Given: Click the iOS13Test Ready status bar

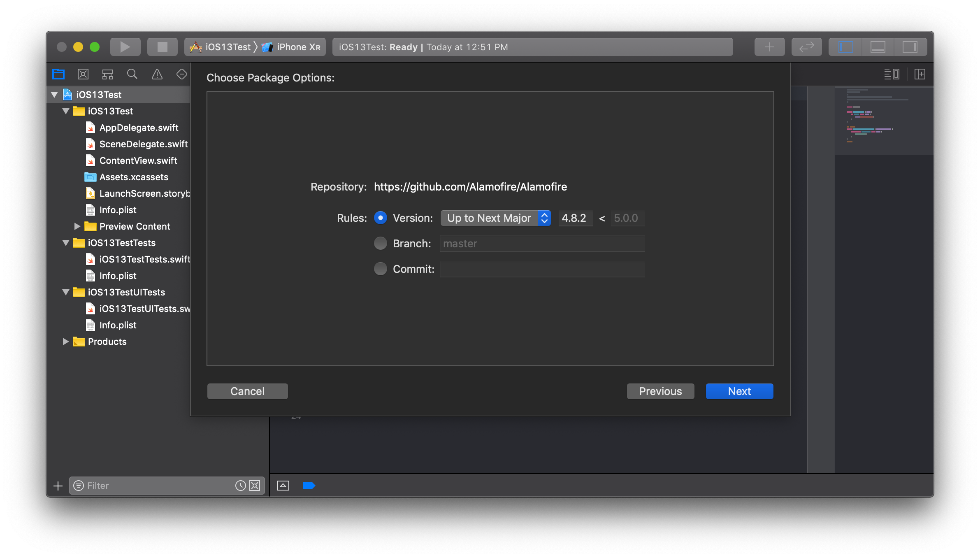Looking at the screenshot, I should (x=532, y=47).
